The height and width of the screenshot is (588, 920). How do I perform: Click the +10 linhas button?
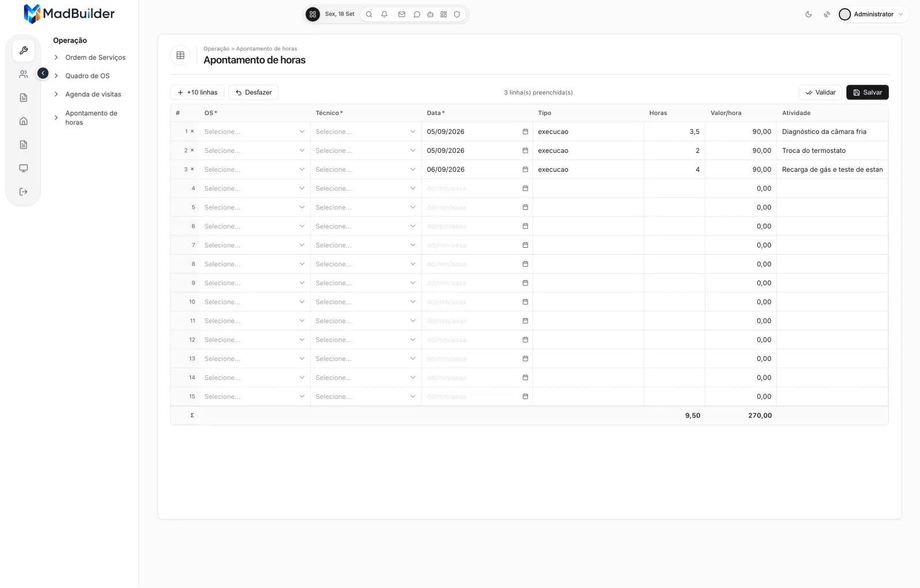(x=197, y=93)
